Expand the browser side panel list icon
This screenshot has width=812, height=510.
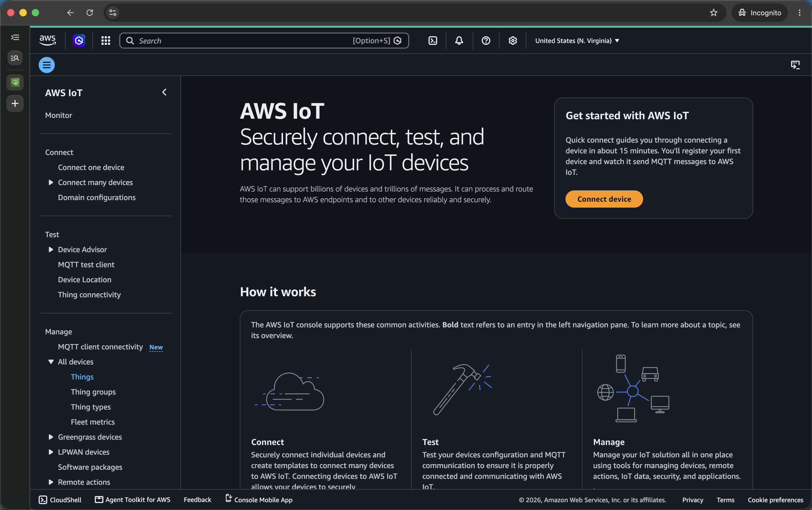click(15, 37)
